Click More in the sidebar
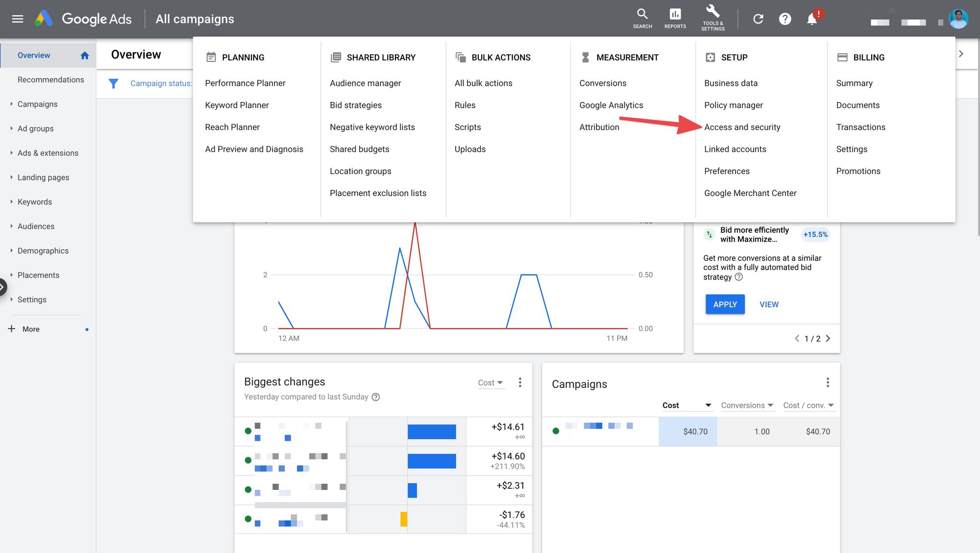 31,329
